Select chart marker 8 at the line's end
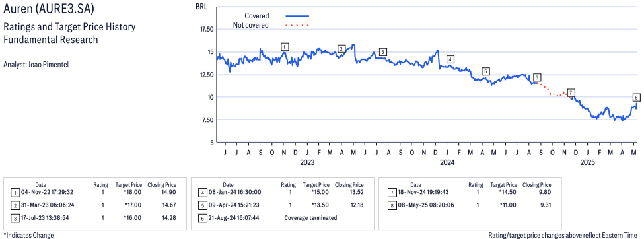 [636, 97]
